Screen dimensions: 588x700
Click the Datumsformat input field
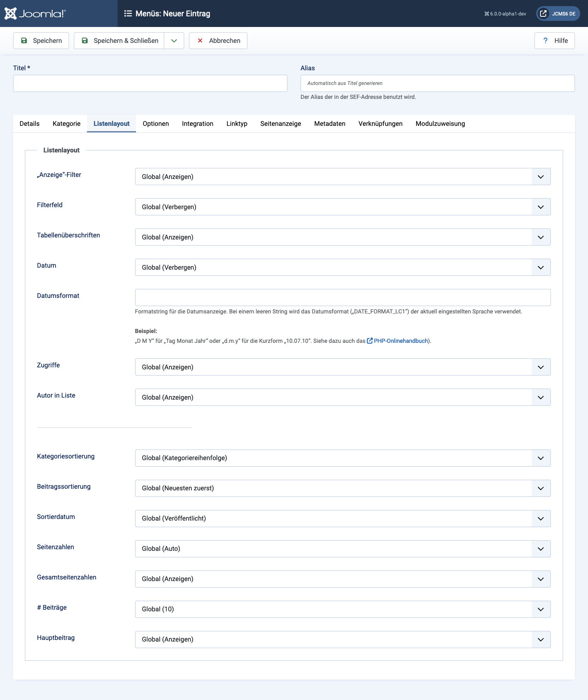[343, 297]
